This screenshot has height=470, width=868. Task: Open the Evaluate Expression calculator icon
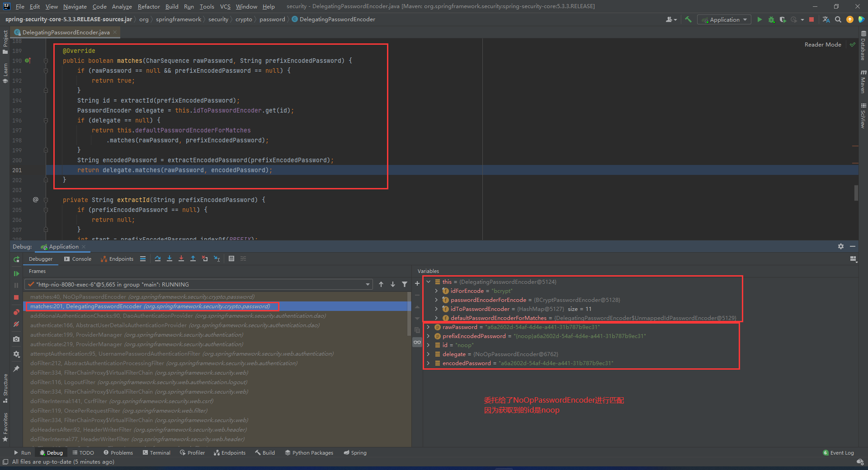click(x=232, y=258)
